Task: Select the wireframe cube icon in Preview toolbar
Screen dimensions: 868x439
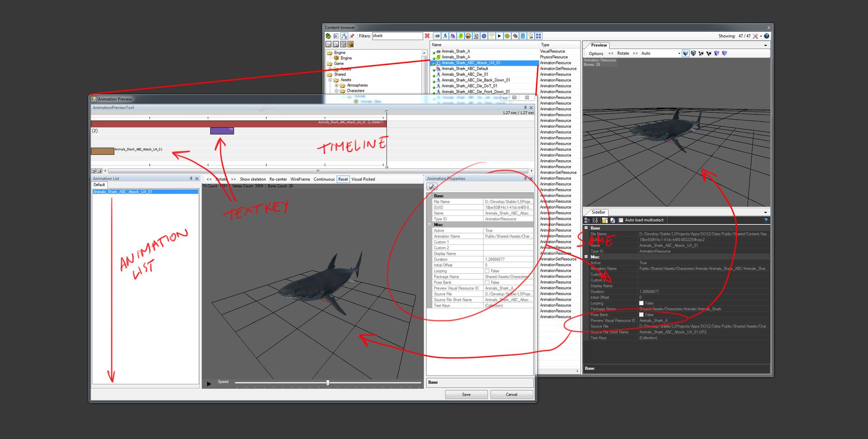Action: click(694, 53)
